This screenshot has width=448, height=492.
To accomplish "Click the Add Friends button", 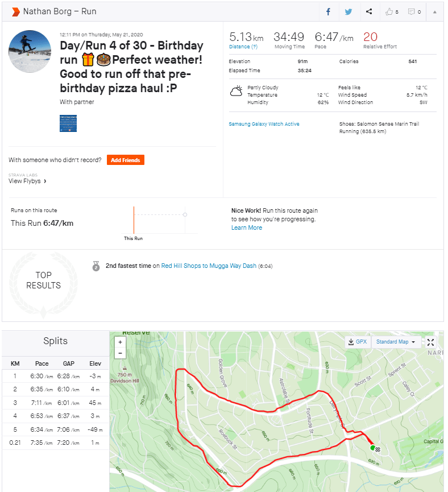I will (x=125, y=160).
